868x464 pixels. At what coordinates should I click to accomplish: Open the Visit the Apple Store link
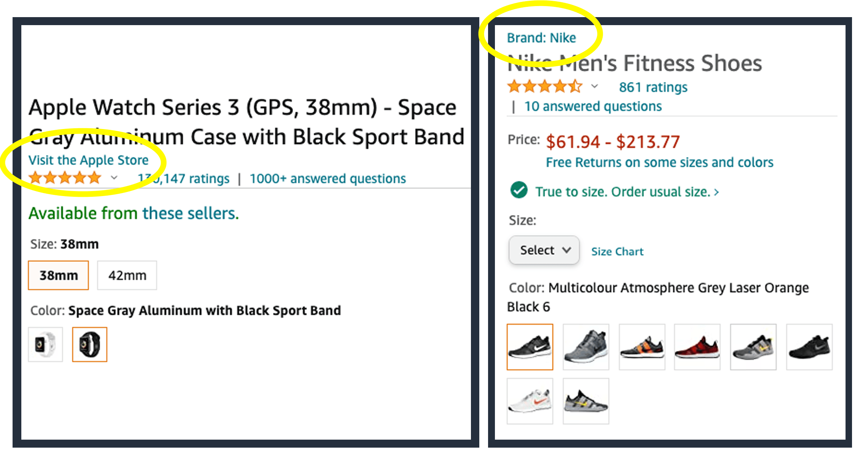88,160
